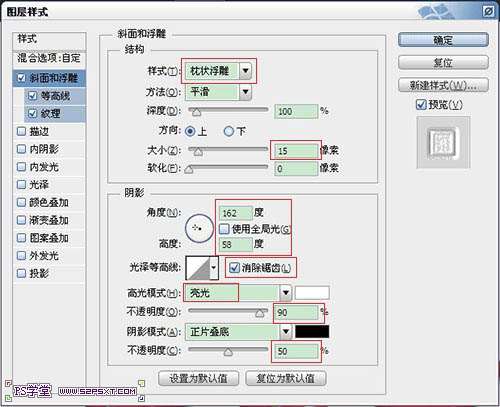Open the 光泽等高线 contour picker arrow
The image size is (500, 407).
[x=214, y=268]
